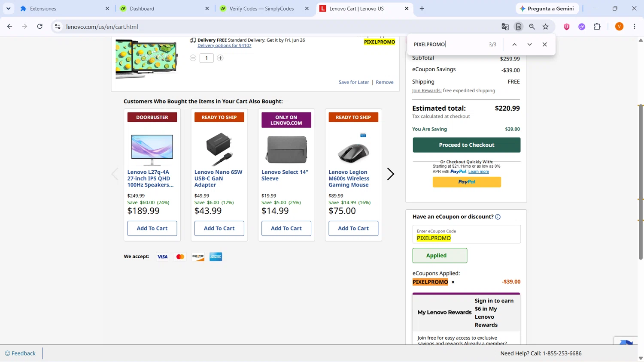
Task: Open eCoupon info tooltip icon
Action: pos(498,217)
